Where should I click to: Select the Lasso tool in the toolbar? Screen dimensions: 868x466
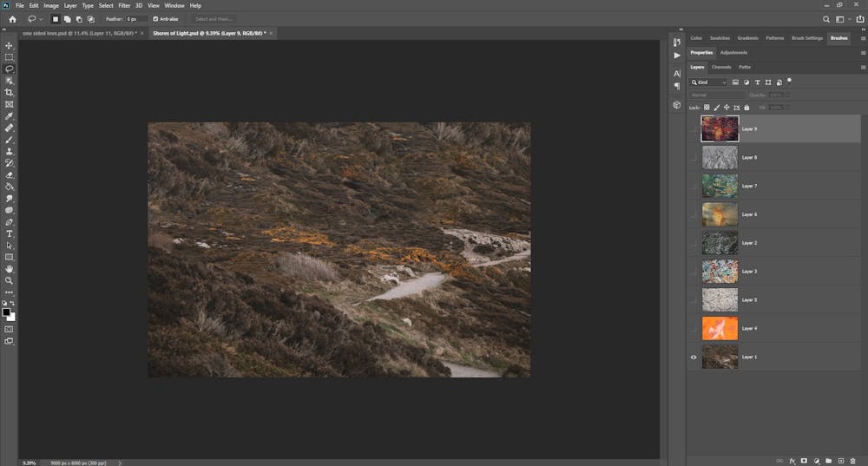tap(9, 69)
